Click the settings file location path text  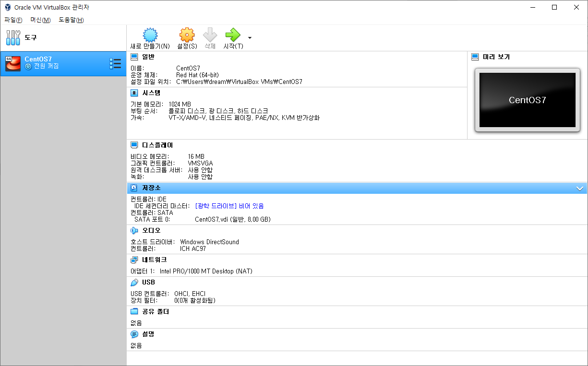pyautogui.click(x=240, y=82)
